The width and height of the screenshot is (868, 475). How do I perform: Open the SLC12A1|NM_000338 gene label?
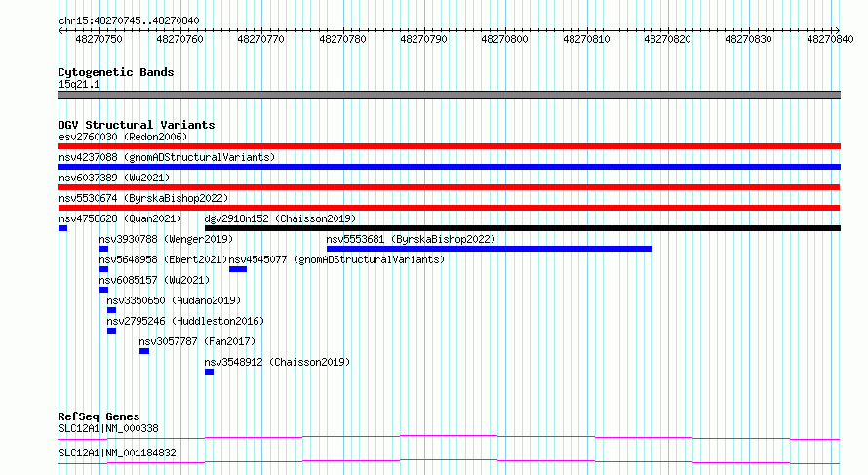pos(108,428)
